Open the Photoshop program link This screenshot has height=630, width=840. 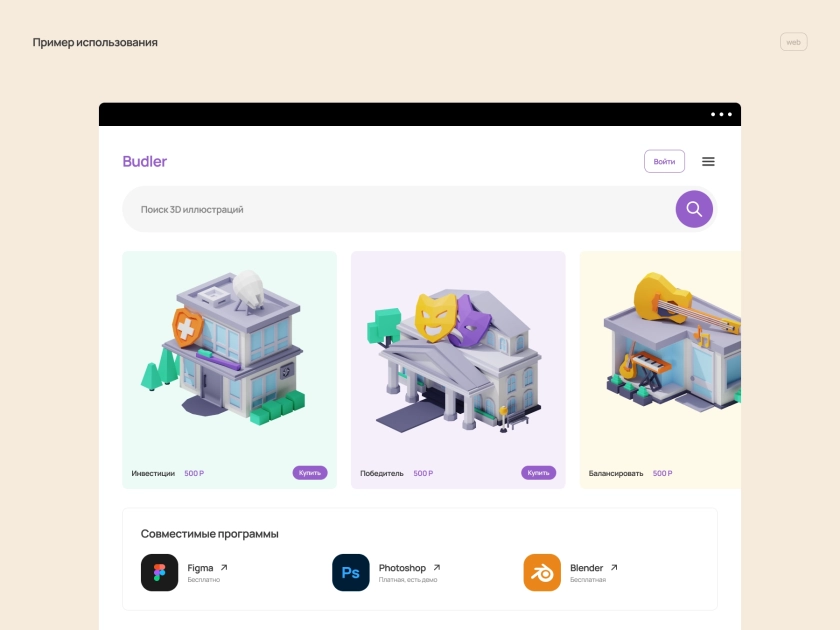click(x=402, y=568)
